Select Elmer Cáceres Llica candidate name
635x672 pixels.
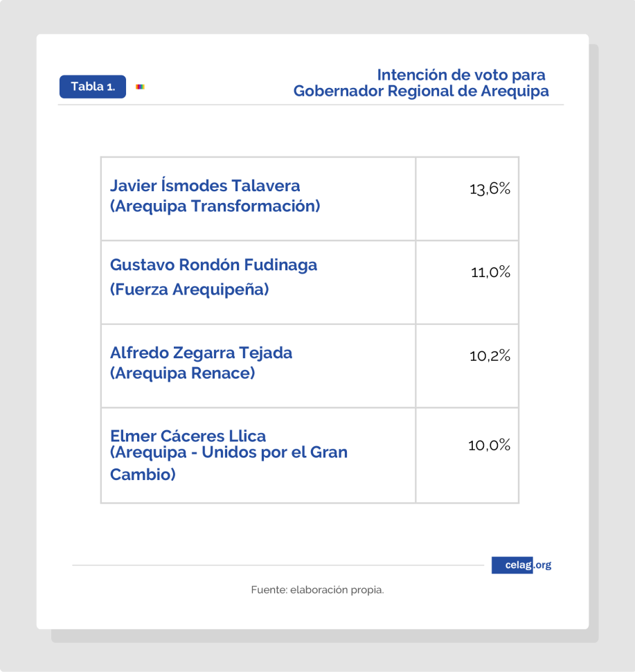click(188, 436)
